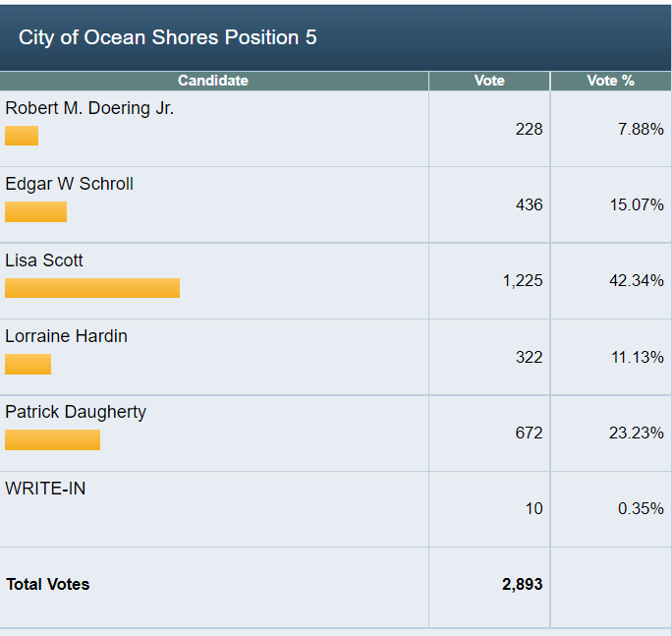Click the total vote count 2,893

(522, 584)
